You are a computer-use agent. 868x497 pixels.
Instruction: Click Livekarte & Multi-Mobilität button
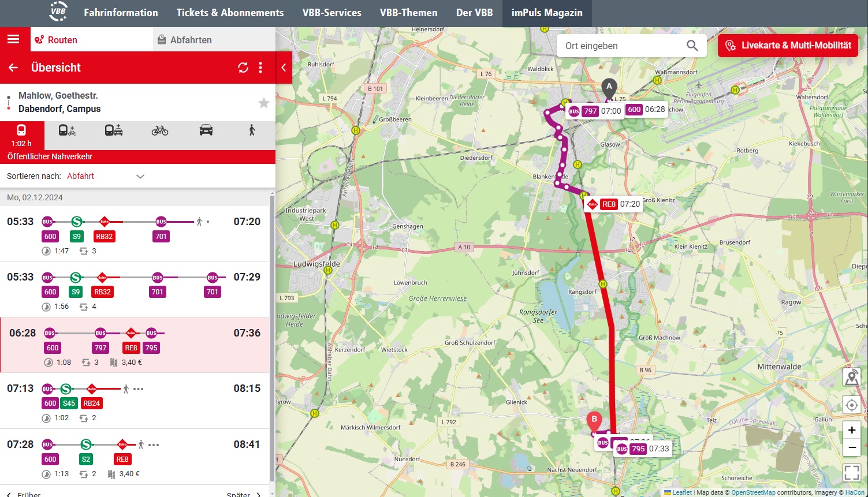point(789,46)
